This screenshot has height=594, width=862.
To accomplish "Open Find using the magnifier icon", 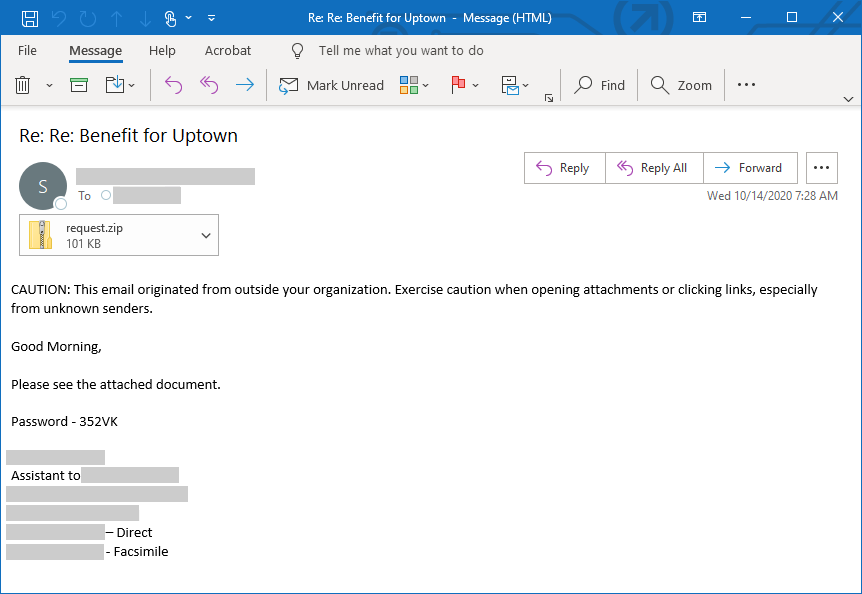I will pyautogui.click(x=599, y=85).
